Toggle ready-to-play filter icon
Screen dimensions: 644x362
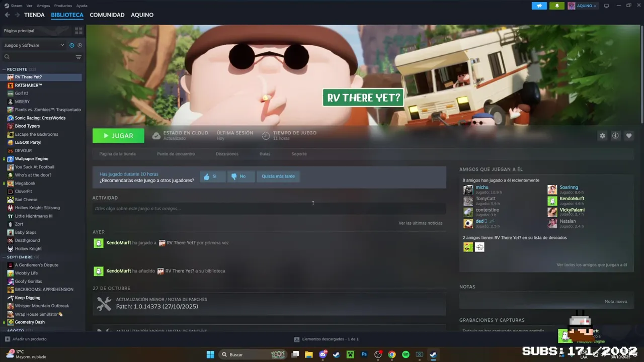pyautogui.click(x=79, y=45)
